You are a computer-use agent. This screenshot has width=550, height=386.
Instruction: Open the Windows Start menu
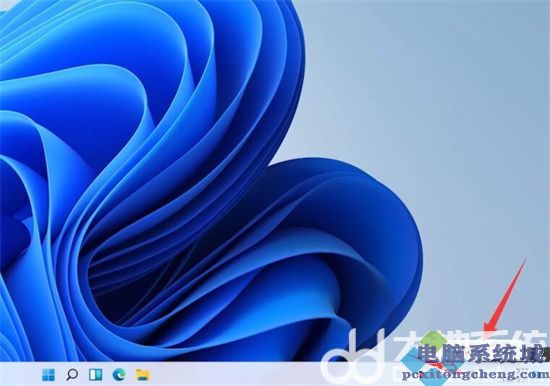[x=48, y=374]
